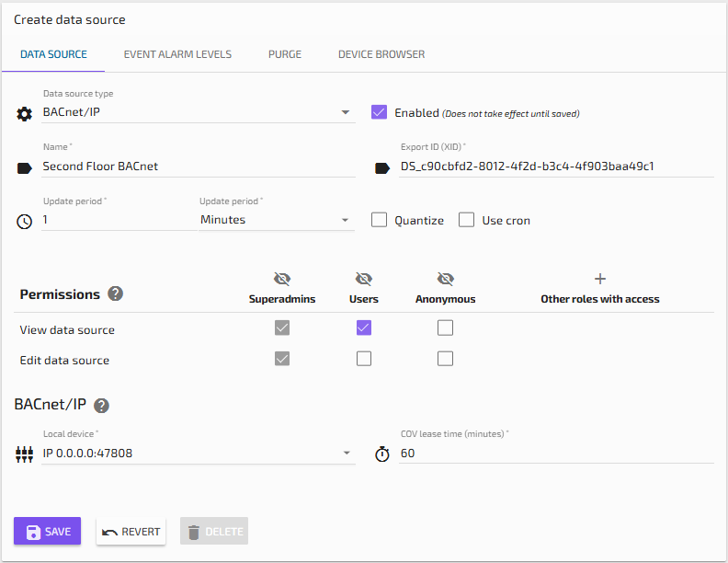Viewport: 728px width, 563px height.
Task: Uncheck Users view data source permission
Action: pyautogui.click(x=364, y=327)
